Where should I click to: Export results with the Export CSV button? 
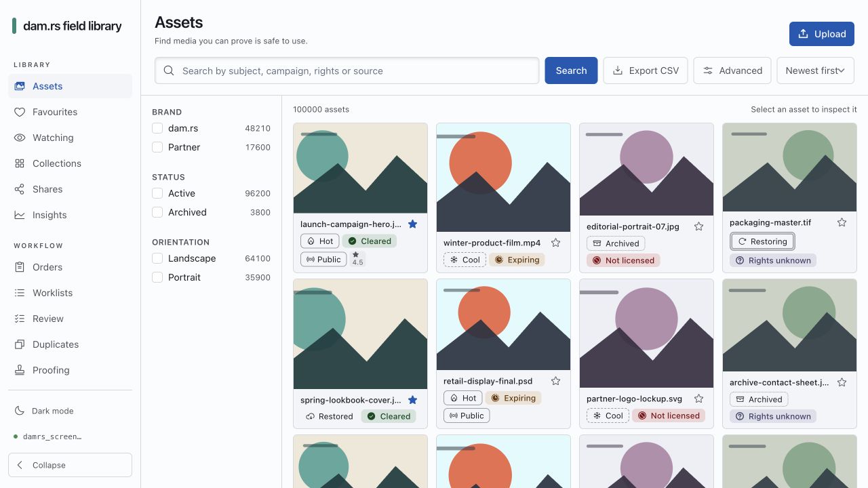click(x=646, y=70)
